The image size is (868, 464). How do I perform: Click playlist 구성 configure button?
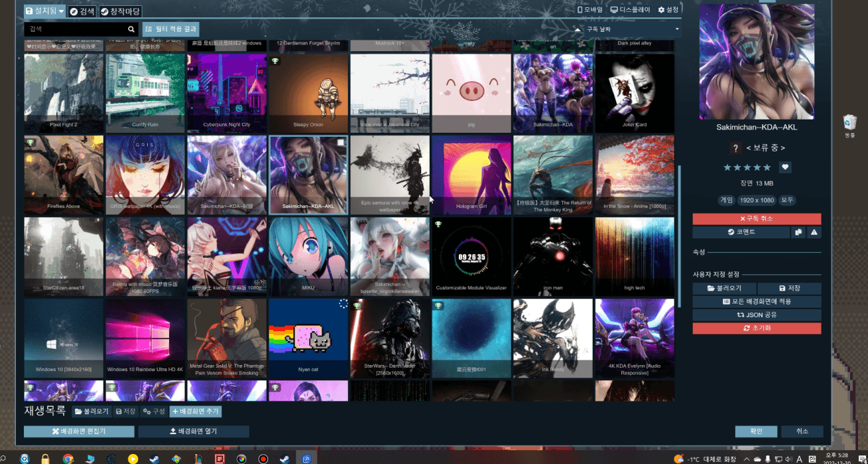(154, 412)
